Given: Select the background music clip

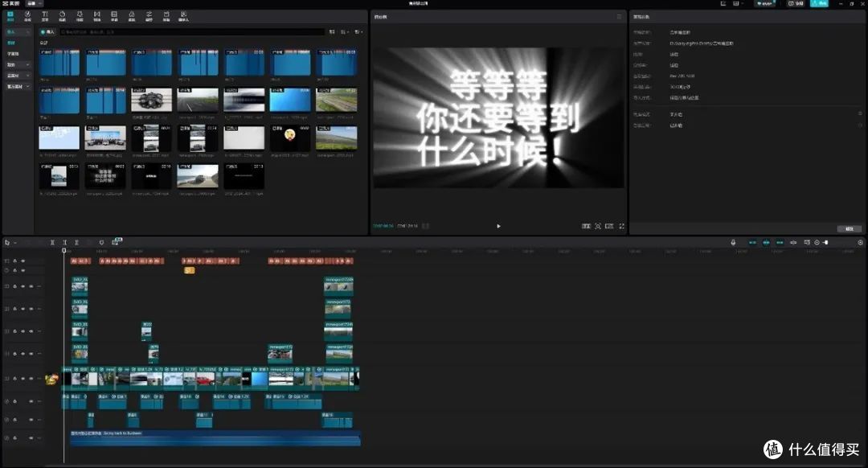Looking at the screenshot, I should pyautogui.click(x=215, y=438).
